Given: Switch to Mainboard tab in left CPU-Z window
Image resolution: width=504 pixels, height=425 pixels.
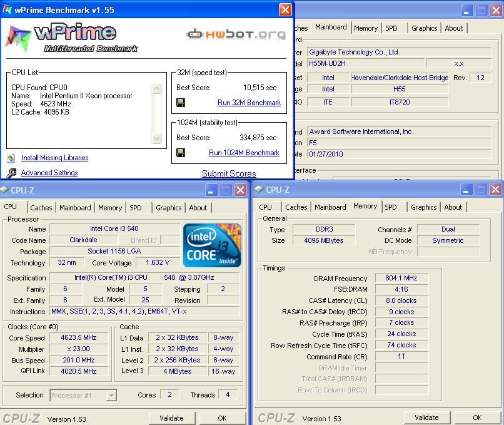Looking at the screenshot, I should point(75,208).
